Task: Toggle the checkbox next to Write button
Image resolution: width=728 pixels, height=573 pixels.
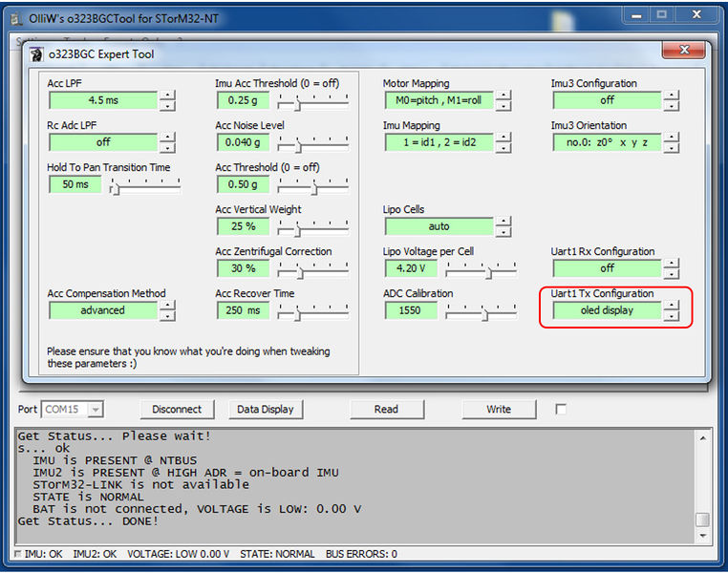Action: 561,409
